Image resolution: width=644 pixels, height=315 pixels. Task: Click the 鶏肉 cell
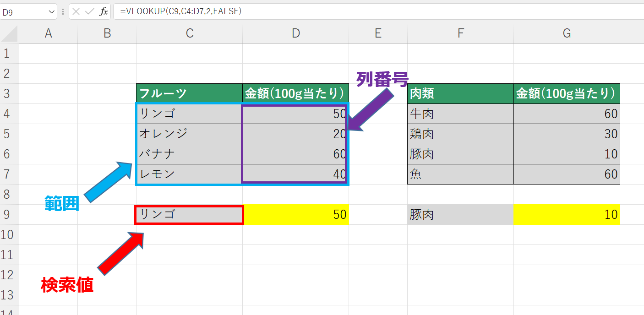tap(460, 134)
